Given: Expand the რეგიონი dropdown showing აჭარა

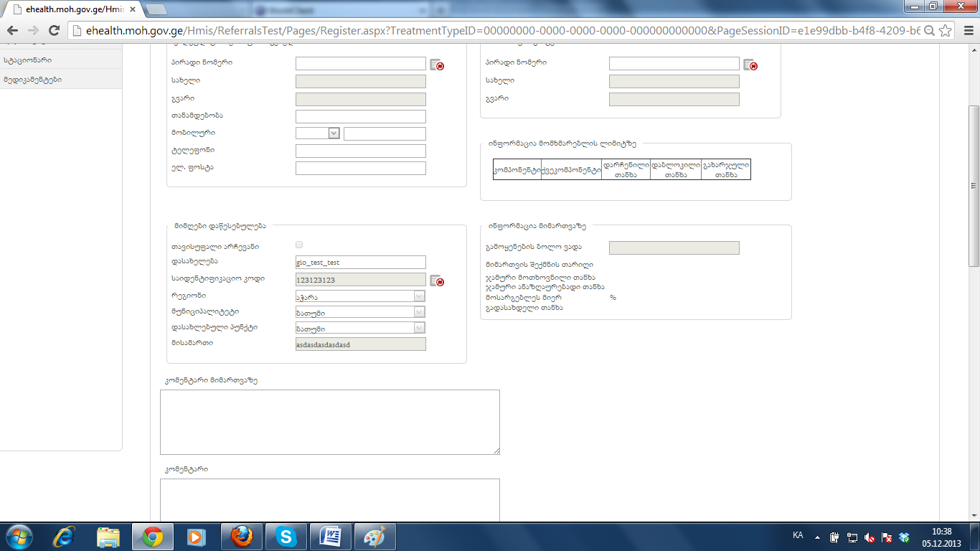Looking at the screenshot, I should click(419, 296).
